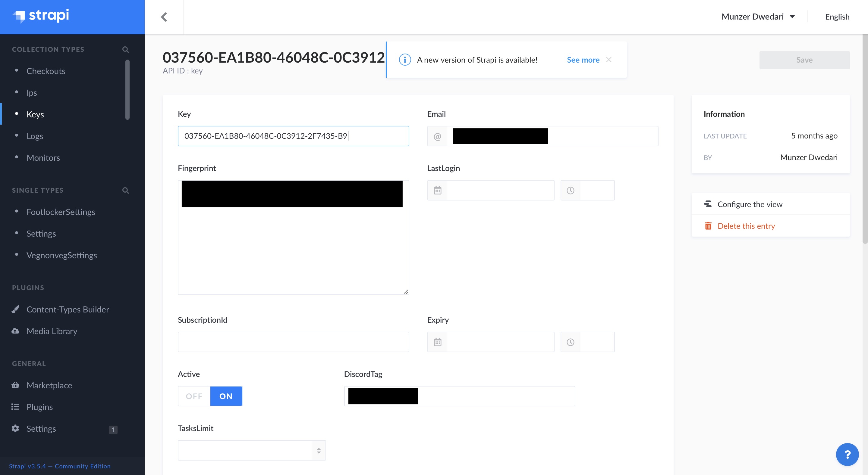
Task: Select the ON option for Active
Action: pyautogui.click(x=226, y=396)
